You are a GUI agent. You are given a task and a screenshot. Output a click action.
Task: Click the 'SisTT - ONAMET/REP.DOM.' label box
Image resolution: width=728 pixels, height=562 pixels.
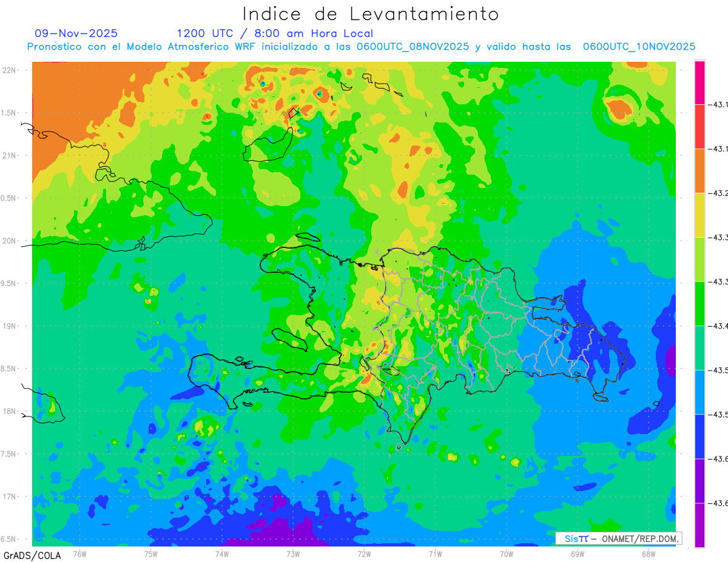(x=619, y=538)
